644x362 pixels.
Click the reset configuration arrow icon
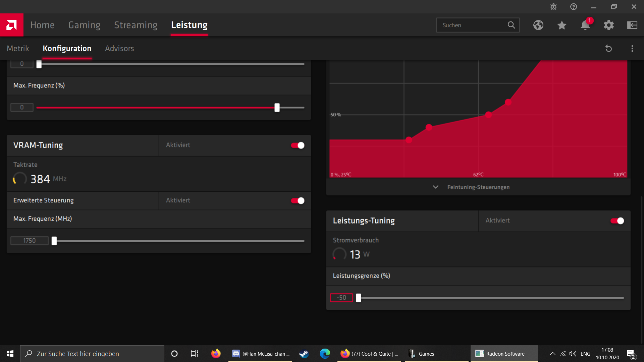tap(608, 49)
